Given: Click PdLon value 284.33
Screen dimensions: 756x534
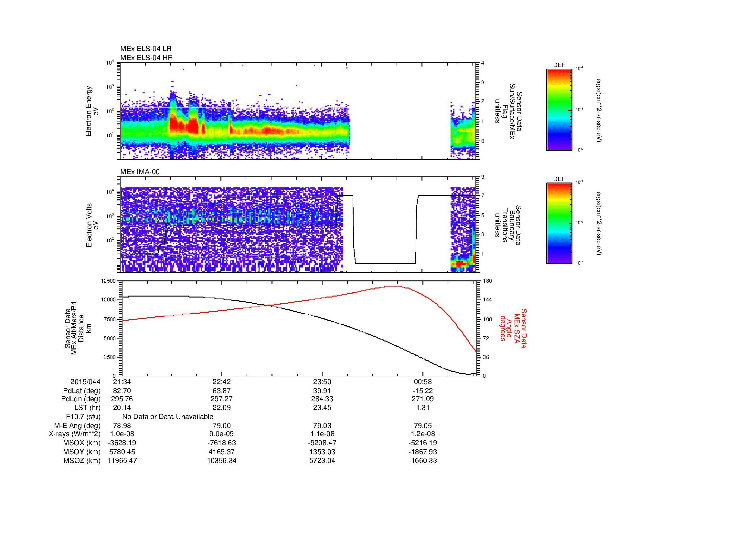Looking at the screenshot, I should (322, 399).
